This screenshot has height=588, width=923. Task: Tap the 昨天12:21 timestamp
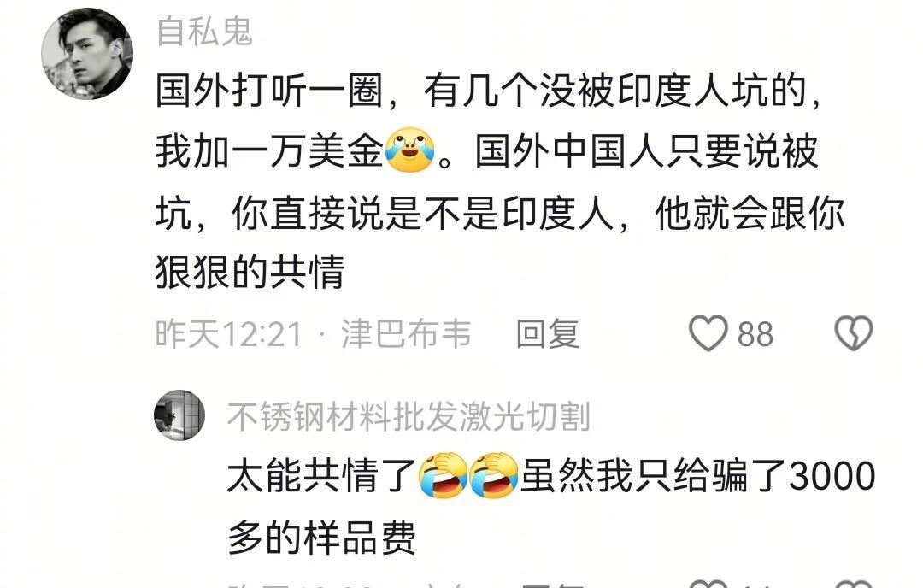(229, 333)
